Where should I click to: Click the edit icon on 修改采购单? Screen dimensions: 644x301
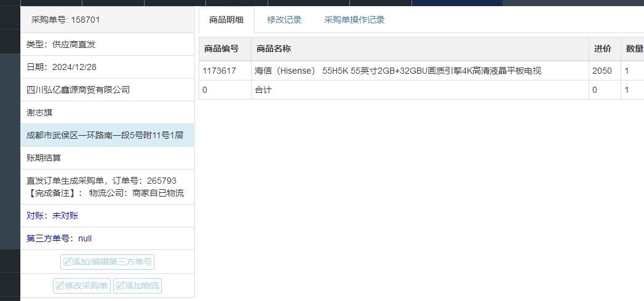point(60,286)
